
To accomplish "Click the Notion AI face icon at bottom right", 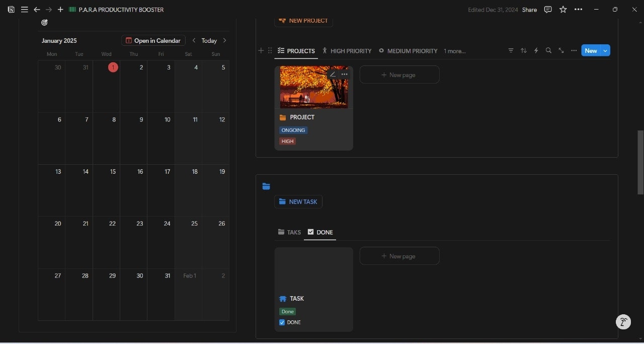I will coord(623,322).
